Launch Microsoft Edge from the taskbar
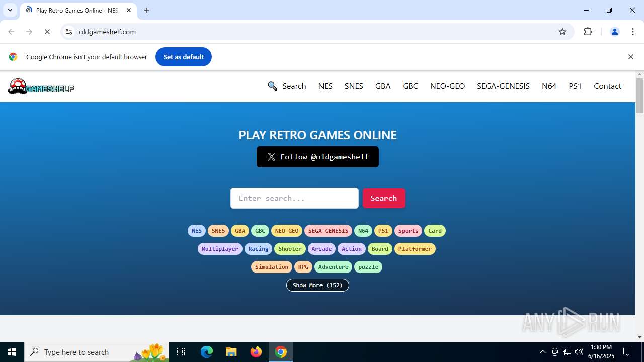Viewport: 644px width, 362px height. 207,352
